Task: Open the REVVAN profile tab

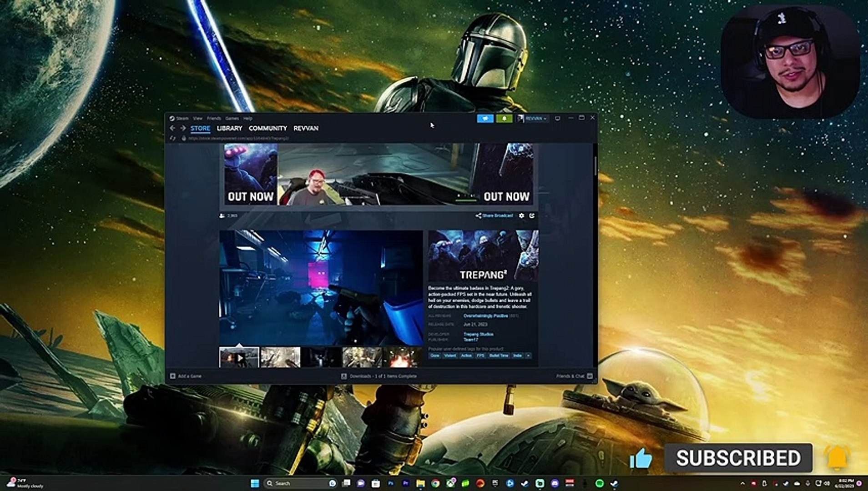Action: tap(306, 128)
